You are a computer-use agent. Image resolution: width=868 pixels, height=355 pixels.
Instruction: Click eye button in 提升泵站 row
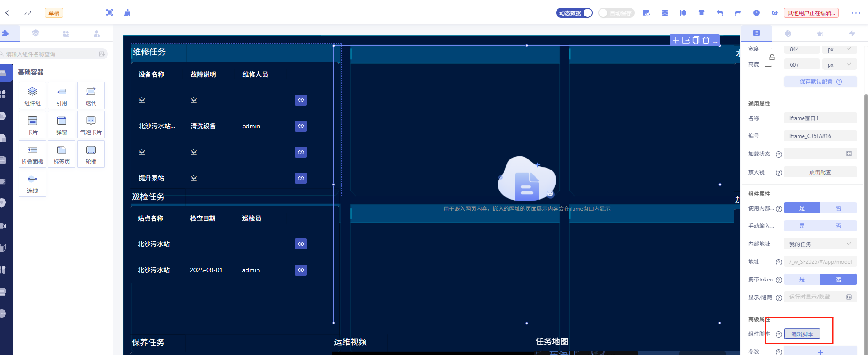click(x=301, y=178)
